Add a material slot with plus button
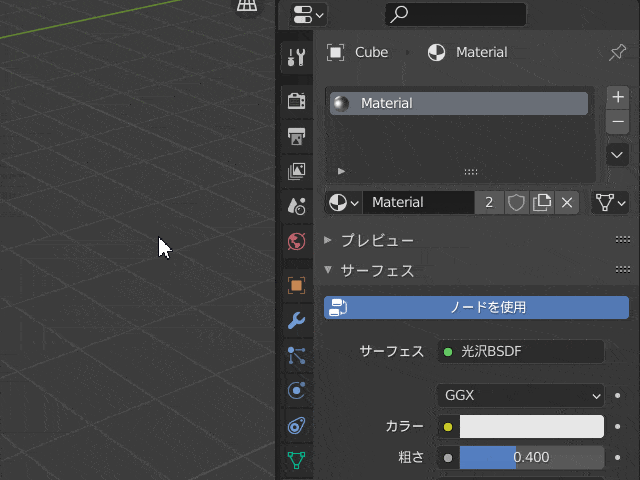 pyautogui.click(x=618, y=97)
